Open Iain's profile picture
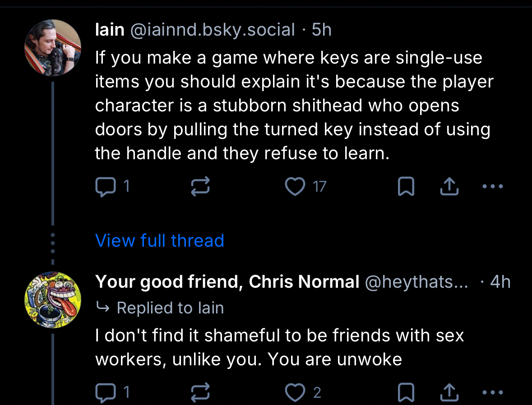The image size is (532, 405). click(x=53, y=48)
